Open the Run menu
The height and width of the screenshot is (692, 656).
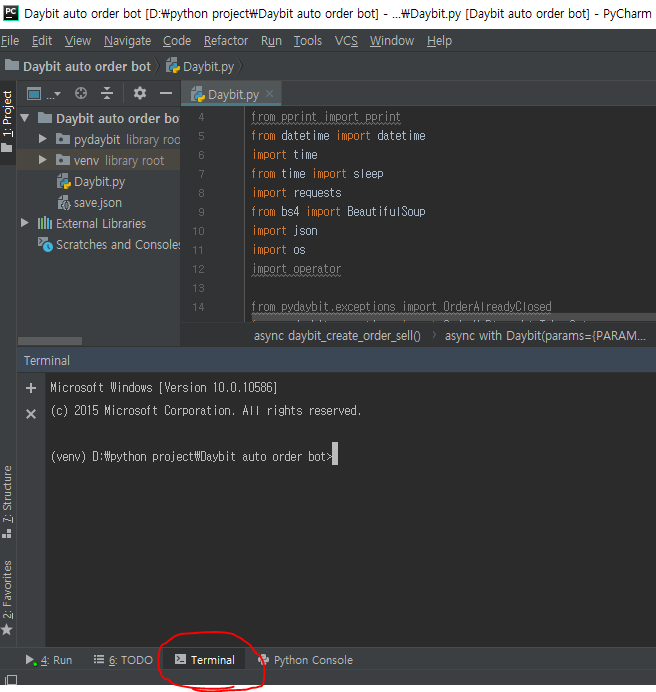click(x=271, y=41)
